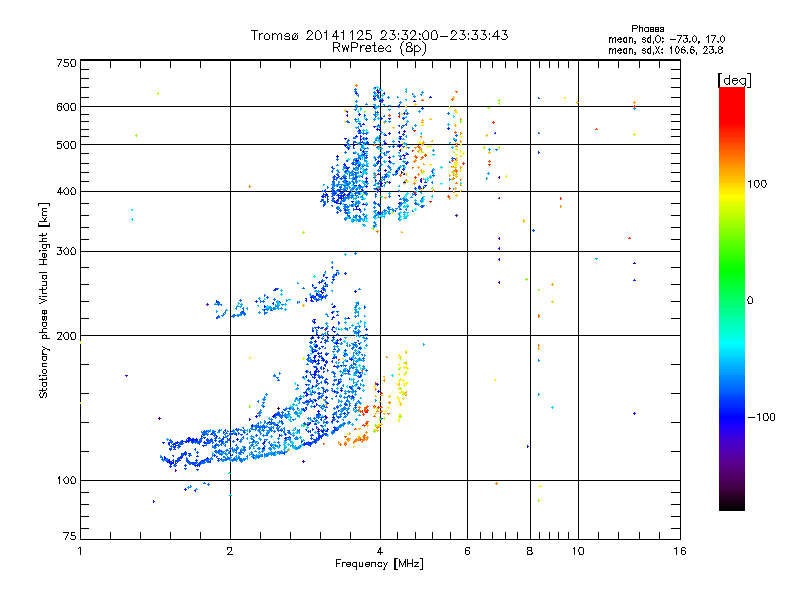The image size is (800, 600).
Task: Click the '75' km y-axis tick label
Action: 70,536
